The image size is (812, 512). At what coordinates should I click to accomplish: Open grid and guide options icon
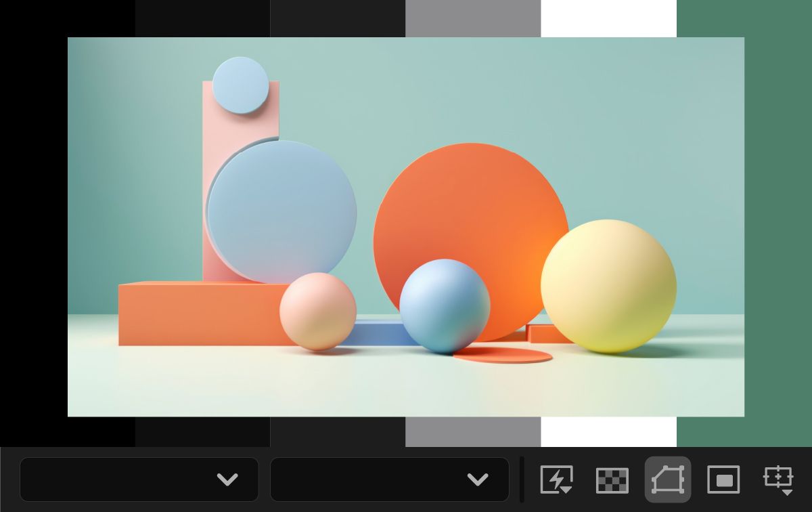[779, 479]
